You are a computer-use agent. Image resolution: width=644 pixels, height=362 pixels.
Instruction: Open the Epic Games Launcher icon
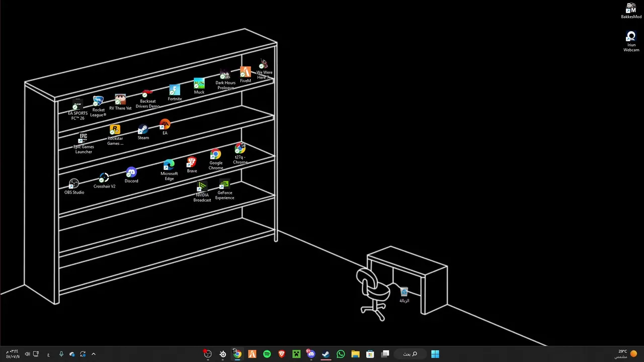84,144
